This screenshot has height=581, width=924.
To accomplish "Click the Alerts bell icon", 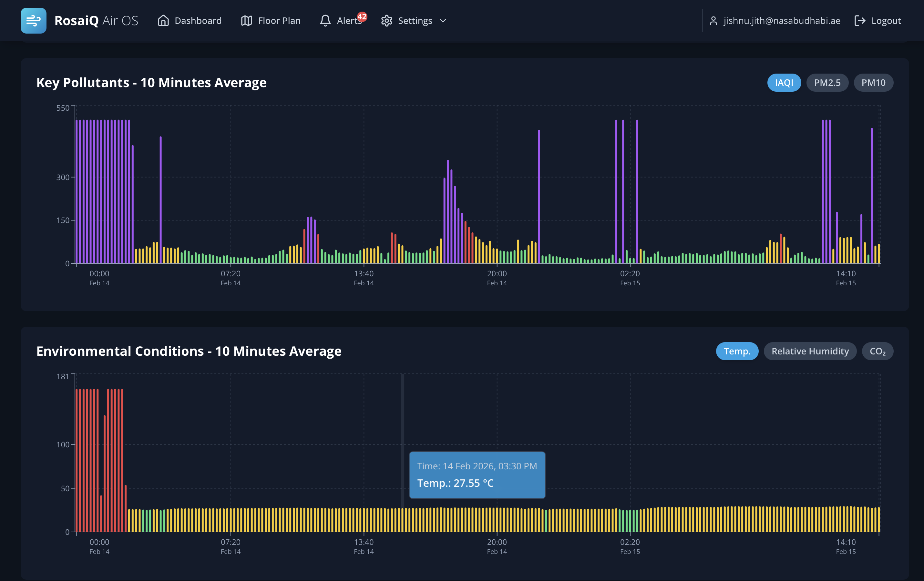I will (325, 21).
